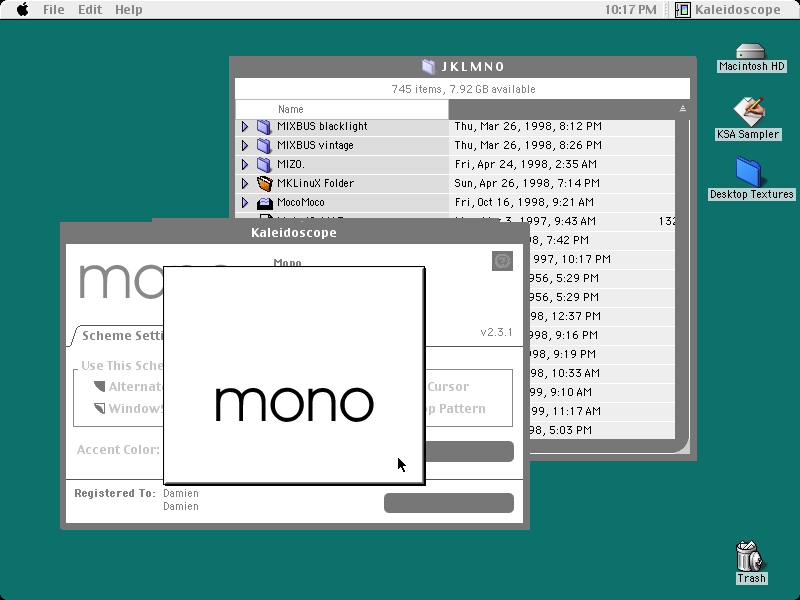
Task: Click the resize corner of JKLMNO window
Action: tap(683, 446)
